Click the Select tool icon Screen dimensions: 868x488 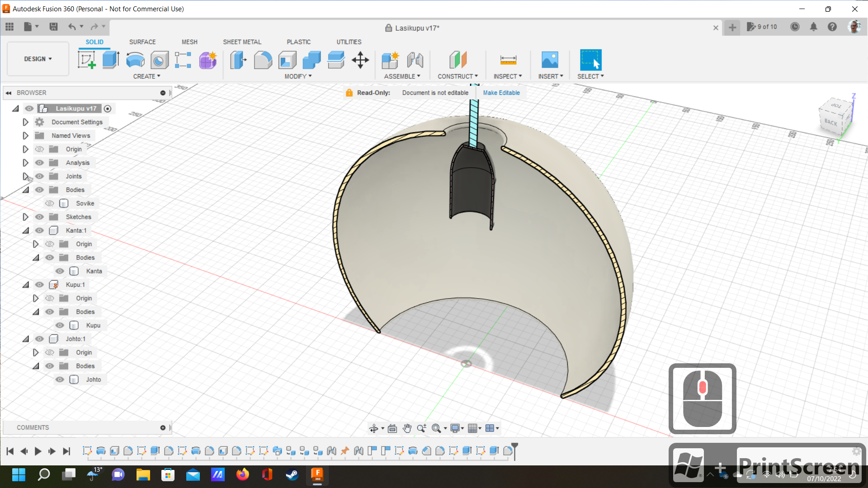590,60
